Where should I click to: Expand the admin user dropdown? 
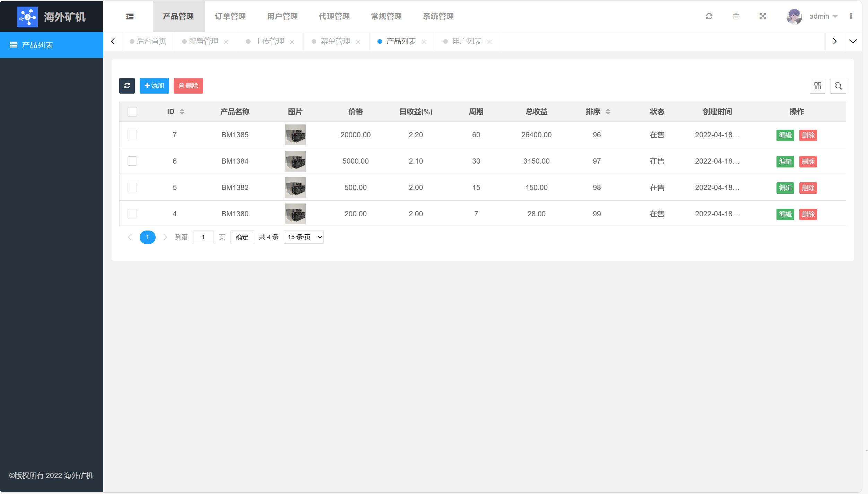click(x=823, y=16)
